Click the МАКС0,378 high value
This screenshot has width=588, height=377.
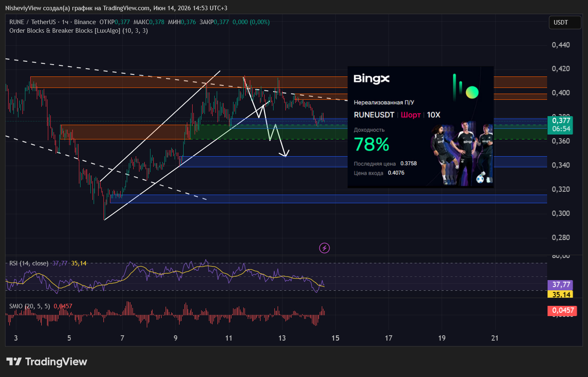[149, 22]
